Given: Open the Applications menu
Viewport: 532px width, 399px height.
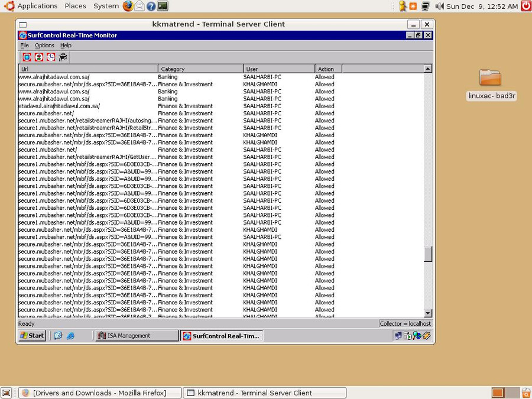Looking at the screenshot, I should (37, 6).
